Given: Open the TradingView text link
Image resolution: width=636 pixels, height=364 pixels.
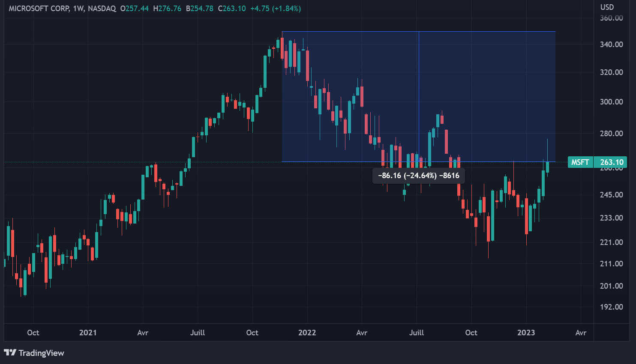Looking at the screenshot, I should tap(41, 353).
